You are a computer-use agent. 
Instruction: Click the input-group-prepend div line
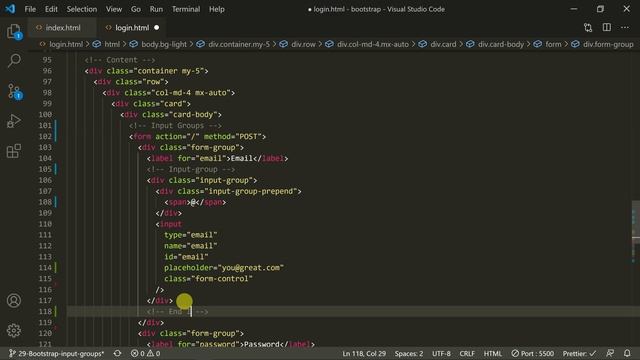229,191
